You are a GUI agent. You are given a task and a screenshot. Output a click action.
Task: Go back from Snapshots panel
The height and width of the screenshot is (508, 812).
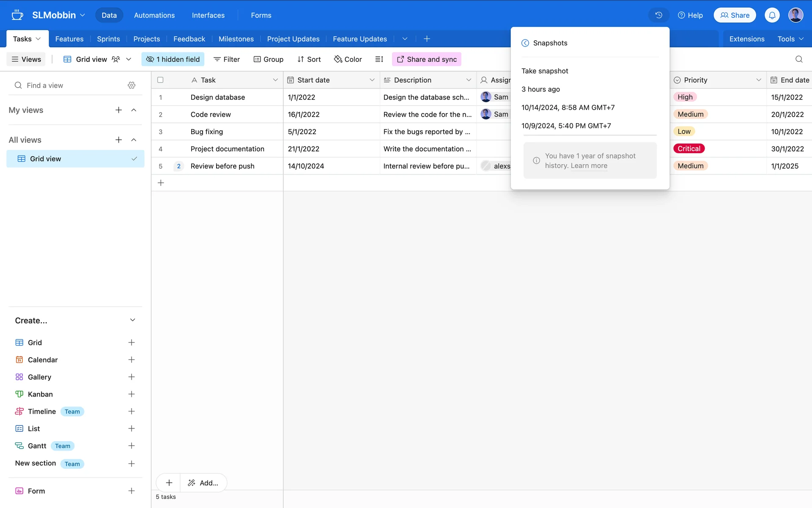(525, 43)
